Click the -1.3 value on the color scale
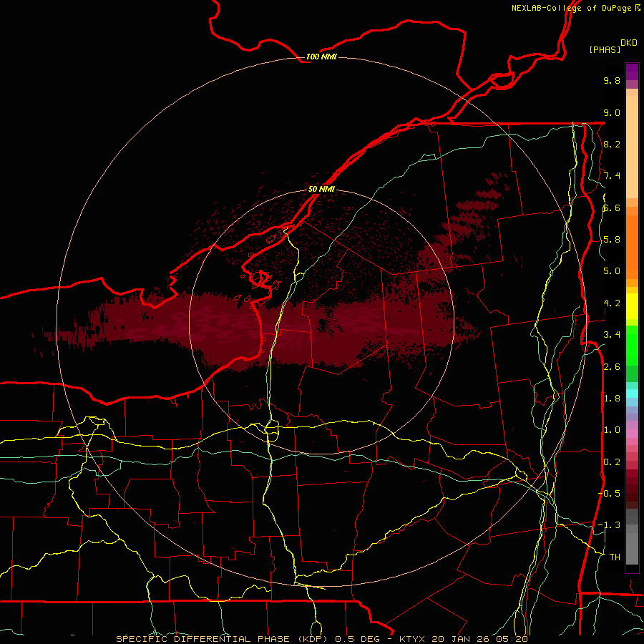Screen dimensions: 644x644 609,525
